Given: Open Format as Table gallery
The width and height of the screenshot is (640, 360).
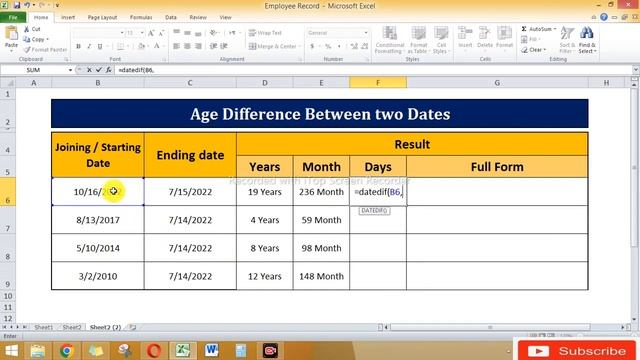Looking at the screenshot, I should [418, 40].
